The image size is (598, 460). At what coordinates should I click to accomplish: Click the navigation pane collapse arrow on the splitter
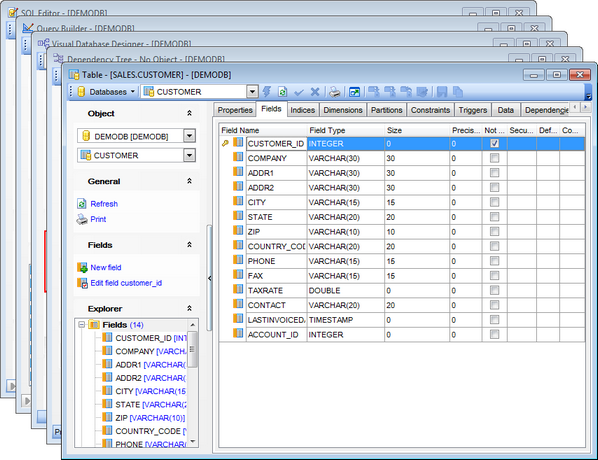point(209,278)
